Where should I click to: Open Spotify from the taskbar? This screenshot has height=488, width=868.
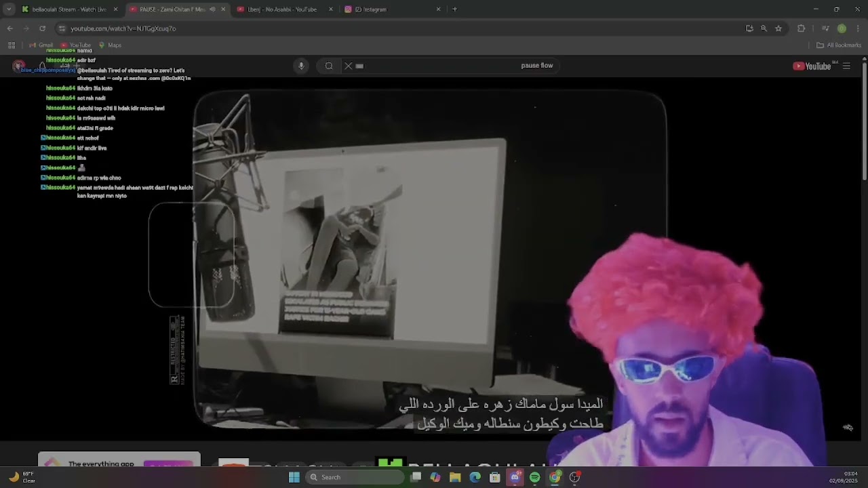click(534, 477)
